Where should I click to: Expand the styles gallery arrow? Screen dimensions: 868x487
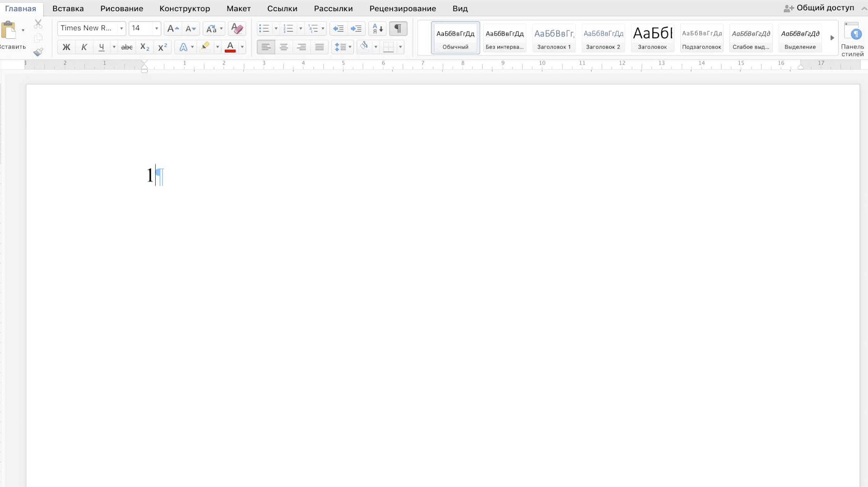point(832,38)
